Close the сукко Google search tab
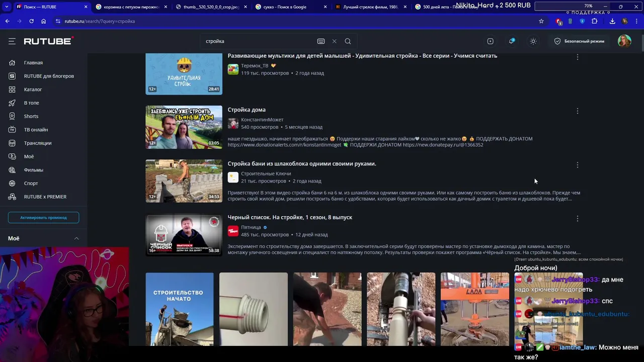The height and width of the screenshot is (362, 644). 325,7
